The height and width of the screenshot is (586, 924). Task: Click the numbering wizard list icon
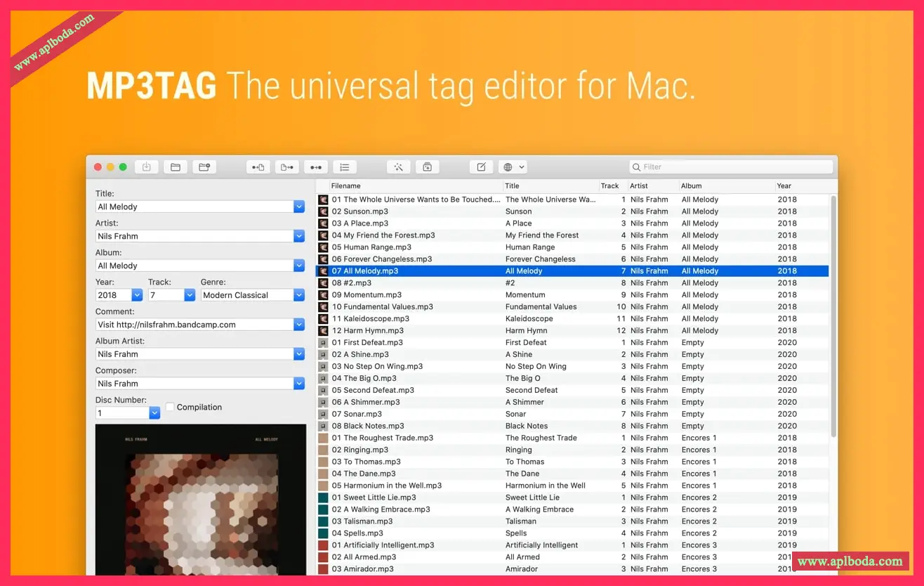point(345,167)
